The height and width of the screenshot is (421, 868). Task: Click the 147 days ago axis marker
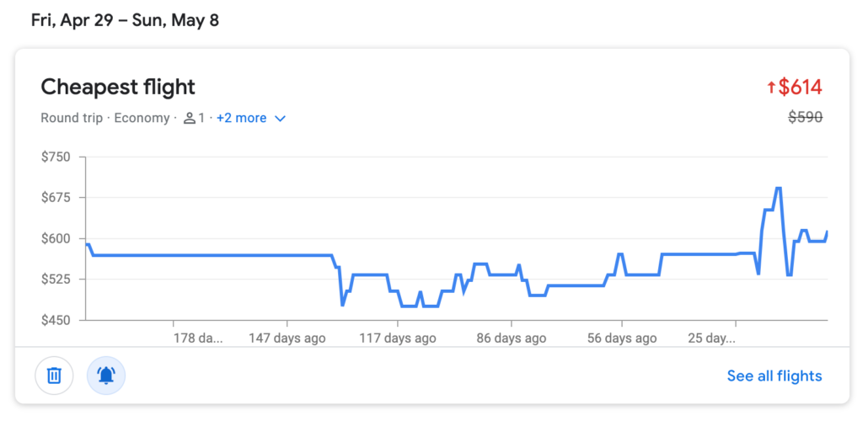[287, 338]
